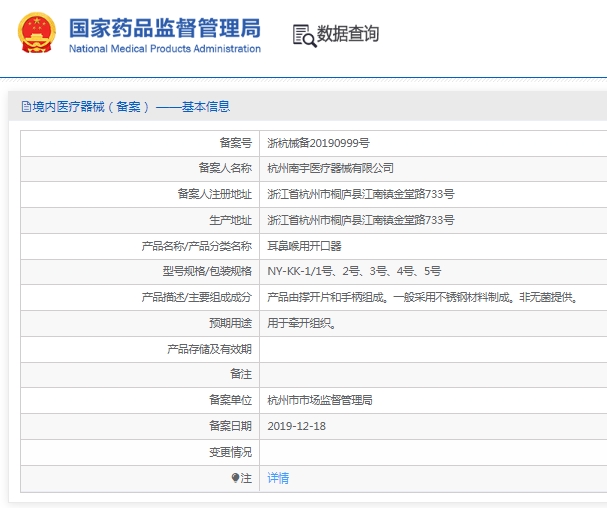The image size is (607, 508).
Task: Select filing date 2019-12-18
Action: point(297,426)
